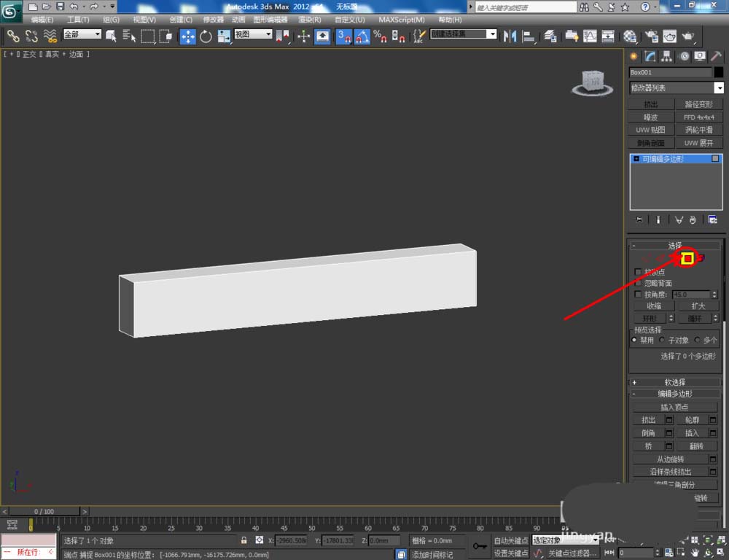Click Rectangular Selection Region icon
This screenshot has width=729, height=560.
coord(148,36)
